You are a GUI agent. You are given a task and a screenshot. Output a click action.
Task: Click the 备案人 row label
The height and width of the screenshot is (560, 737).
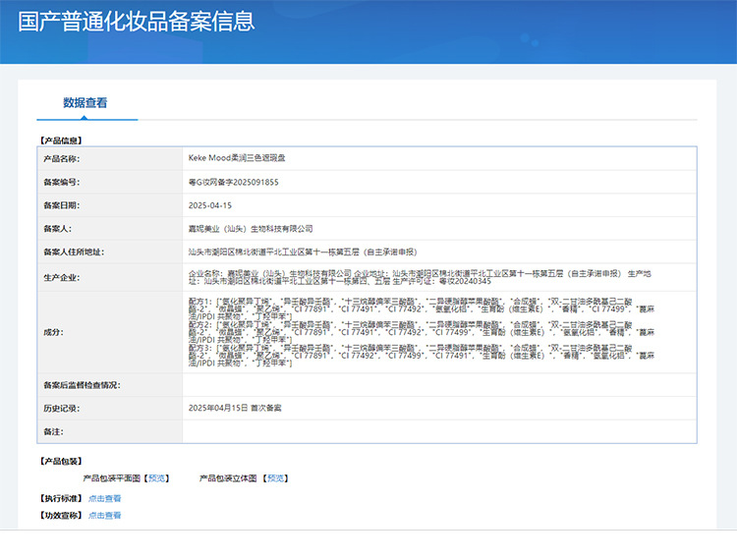click(58, 229)
